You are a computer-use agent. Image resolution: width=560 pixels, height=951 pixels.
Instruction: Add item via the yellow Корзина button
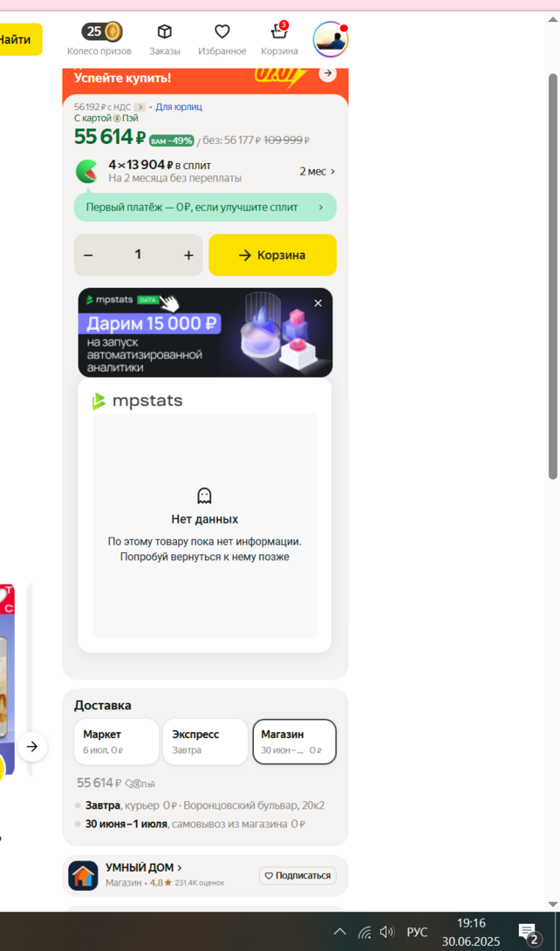click(273, 256)
